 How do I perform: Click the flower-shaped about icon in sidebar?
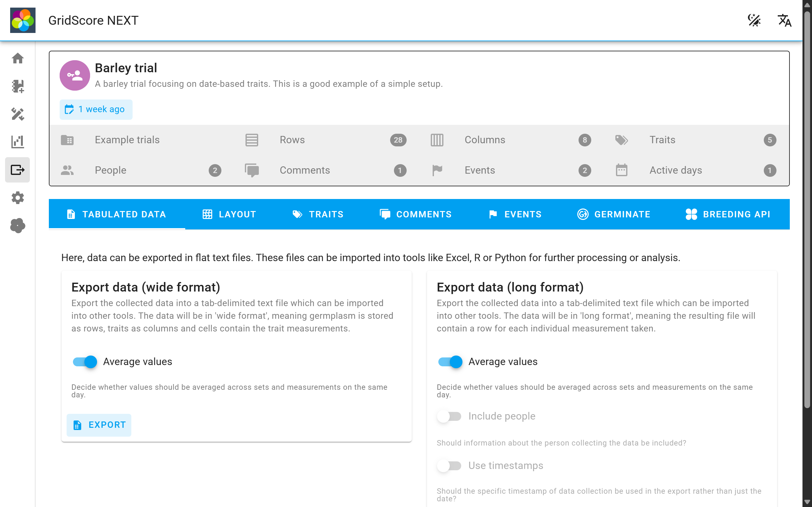coord(17,225)
